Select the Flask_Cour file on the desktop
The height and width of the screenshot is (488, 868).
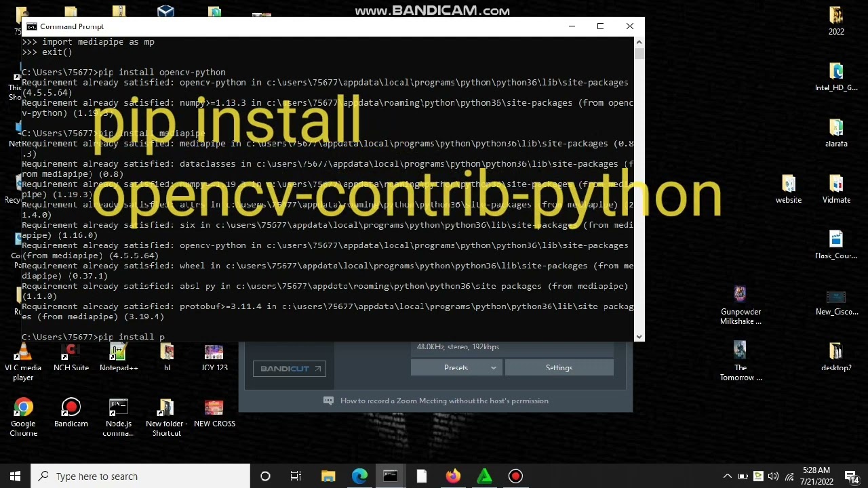pyautogui.click(x=836, y=245)
